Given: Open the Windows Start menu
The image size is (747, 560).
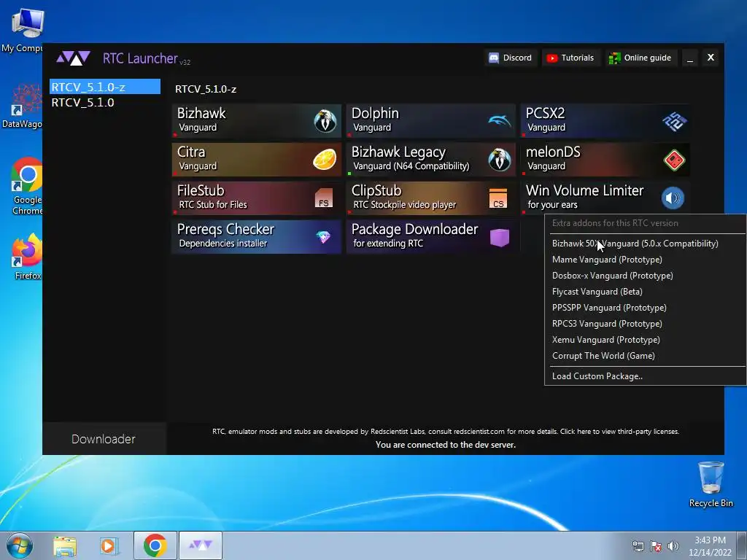Looking at the screenshot, I should [20, 545].
